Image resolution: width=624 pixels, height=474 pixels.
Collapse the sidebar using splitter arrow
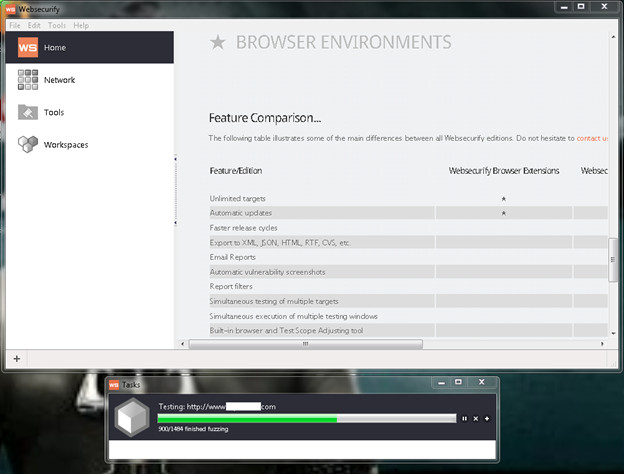[x=176, y=158]
